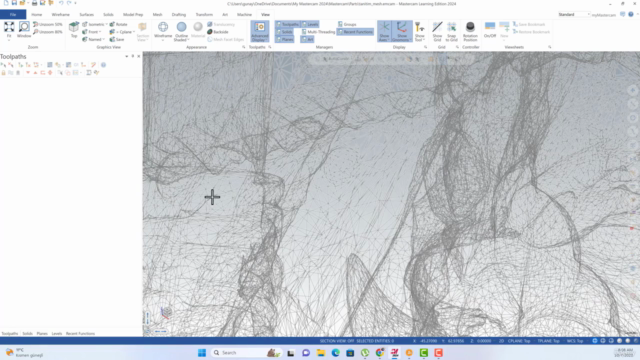The image size is (640, 360).
Task: Open Microsoft Edge from taskbar
Action: (x=336, y=353)
